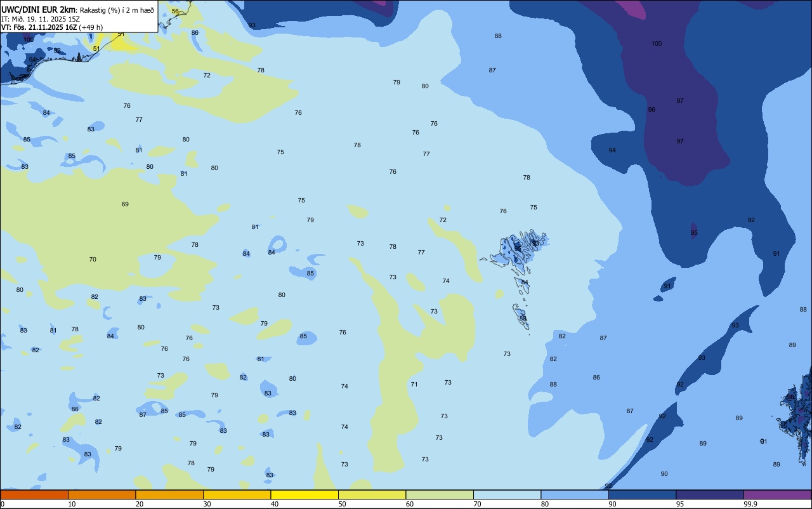812x509 pixels.
Task: Click the humidity value '71' on the map
Action: (414, 384)
